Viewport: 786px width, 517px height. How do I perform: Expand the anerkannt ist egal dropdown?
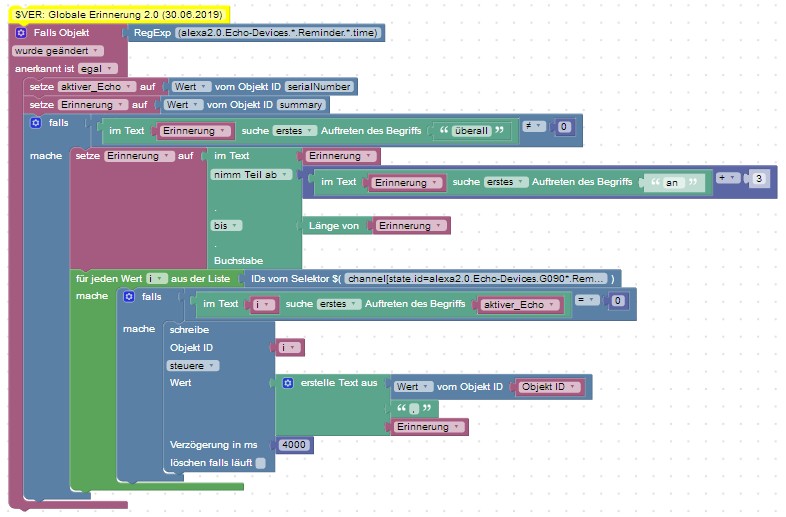pyautogui.click(x=97, y=68)
